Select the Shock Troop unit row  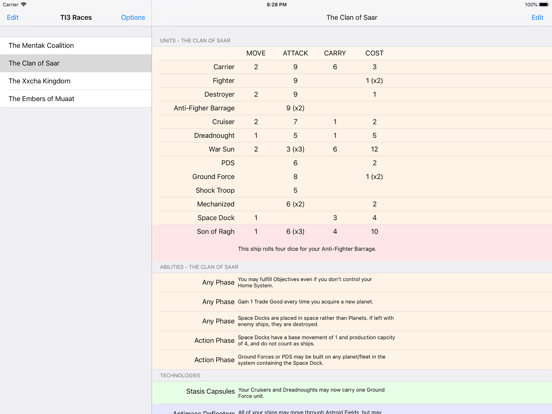352,190
